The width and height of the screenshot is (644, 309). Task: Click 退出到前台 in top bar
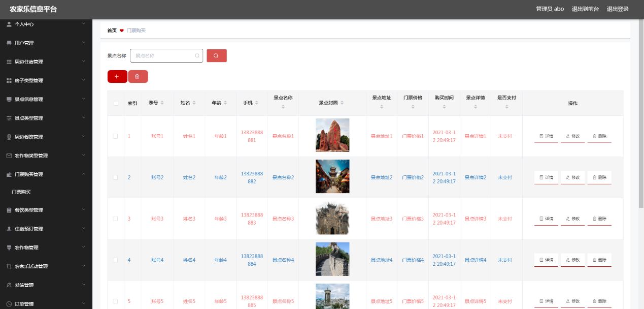tap(585, 9)
